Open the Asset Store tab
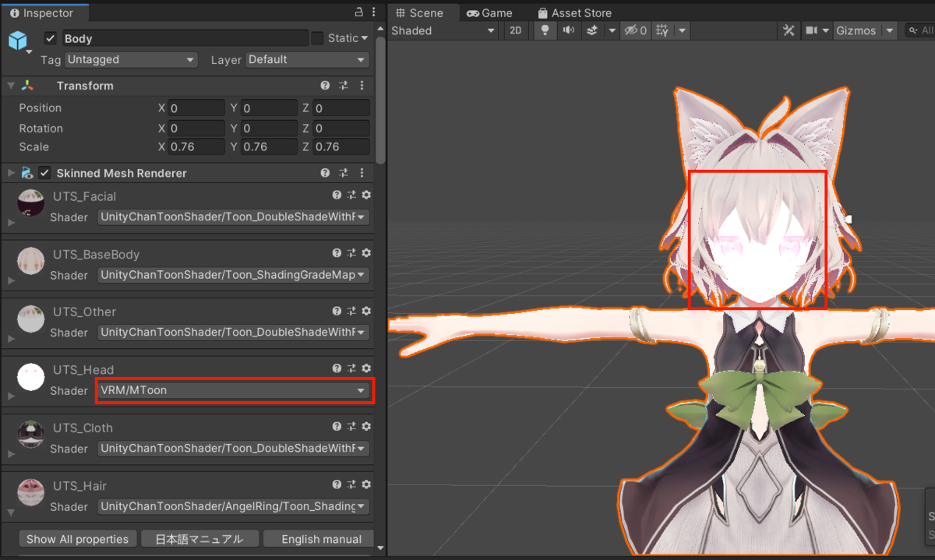 pyautogui.click(x=575, y=12)
